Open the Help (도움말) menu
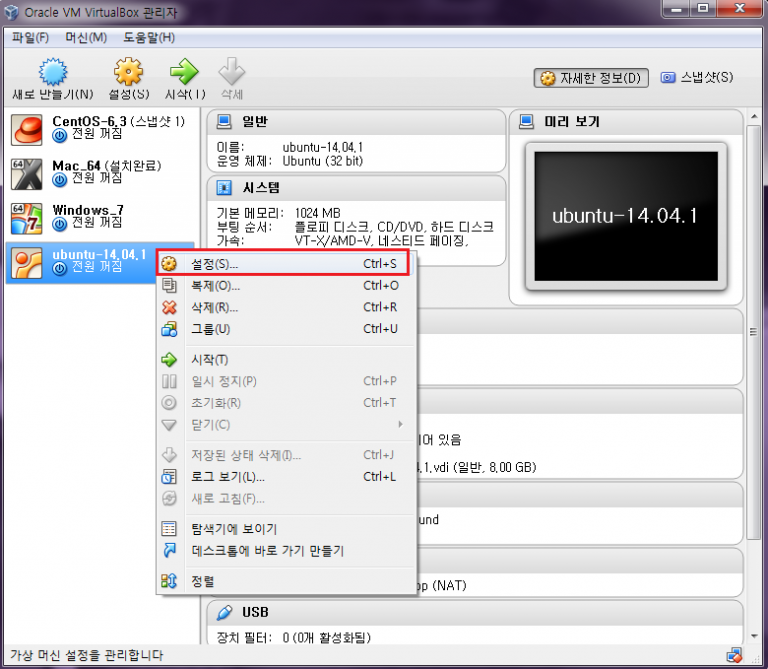Screen dimensions: 768x669 (x=149, y=38)
